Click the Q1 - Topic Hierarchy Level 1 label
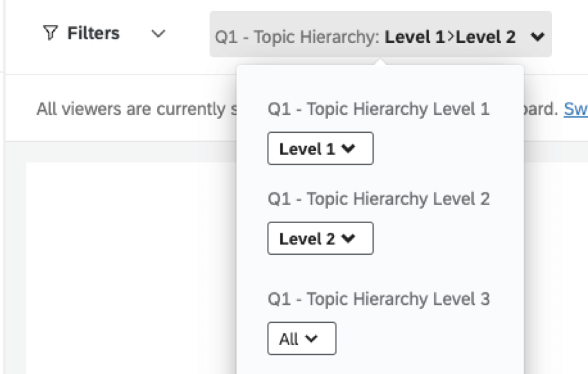Viewport: 588px width, 374px height. coord(378,109)
